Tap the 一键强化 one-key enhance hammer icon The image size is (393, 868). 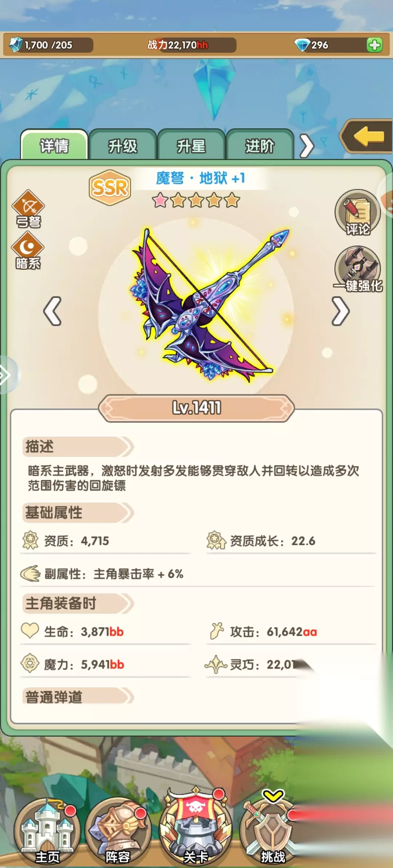358,269
